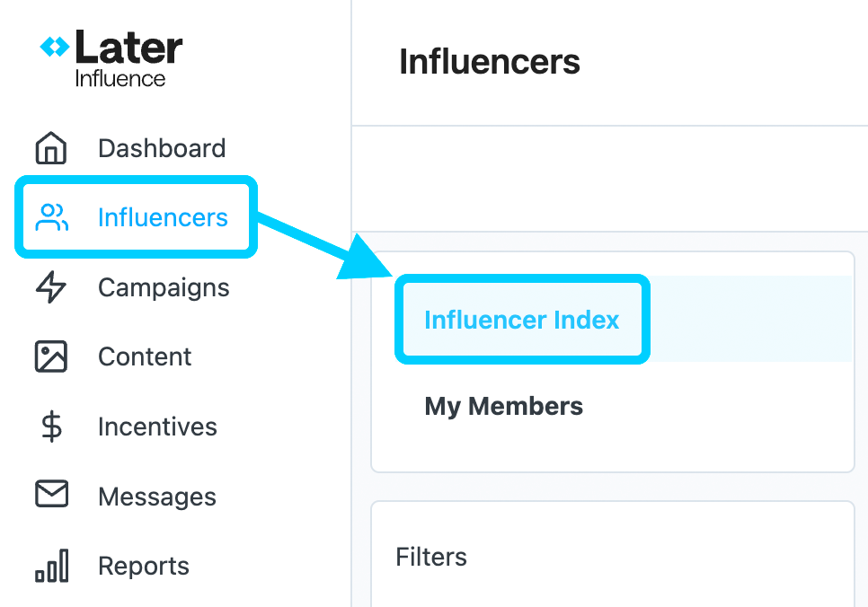Viewport: 868px width, 607px height.
Task: Click the Reports bar chart icon
Action: tap(51, 566)
